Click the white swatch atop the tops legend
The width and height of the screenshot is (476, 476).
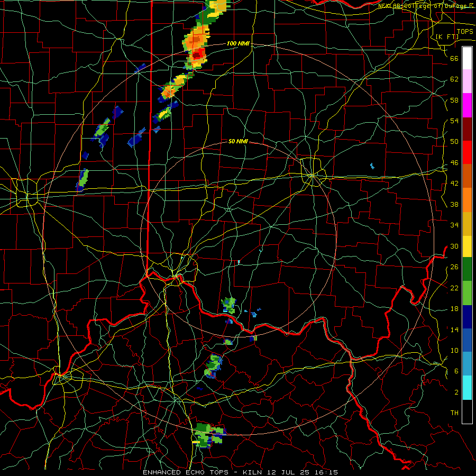pyautogui.click(x=467, y=58)
